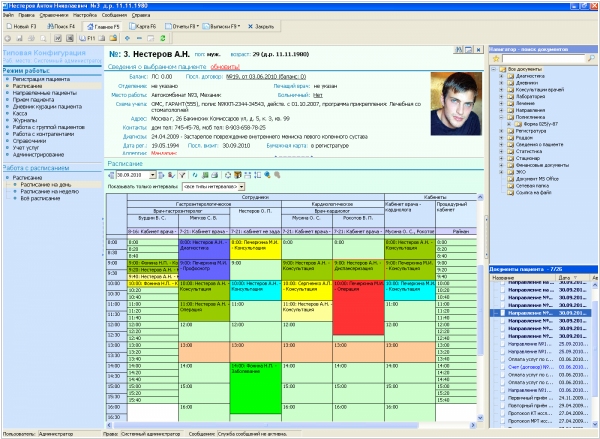Go to the next day in the schedule

click(161, 175)
